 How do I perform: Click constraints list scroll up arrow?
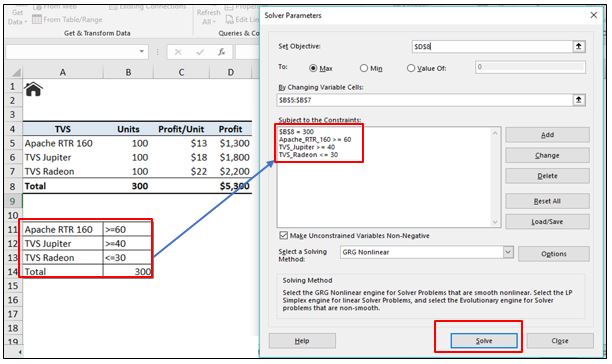[x=495, y=133]
